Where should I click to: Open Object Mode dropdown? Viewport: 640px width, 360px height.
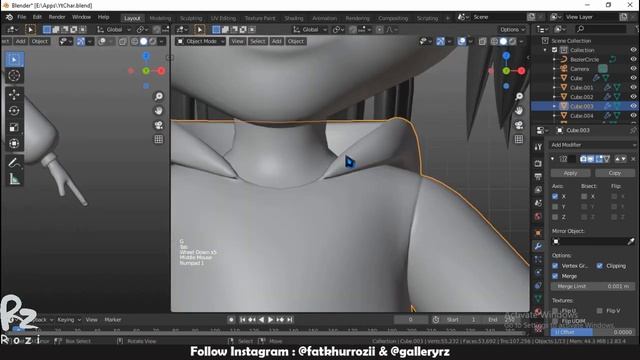201,41
